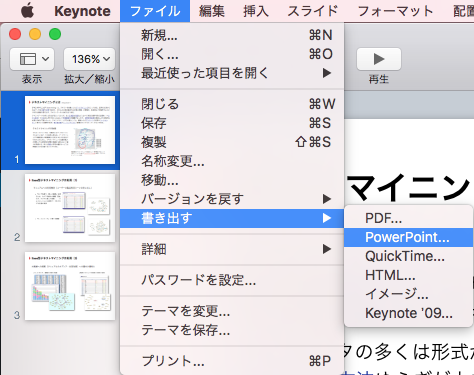
Task: Click the 再生 play button
Action: (x=379, y=59)
